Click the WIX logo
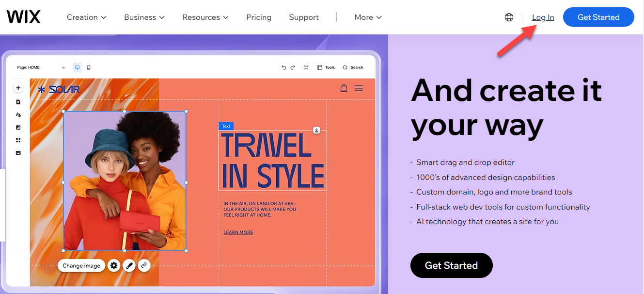644x294 pixels. [x=24, y=17]
